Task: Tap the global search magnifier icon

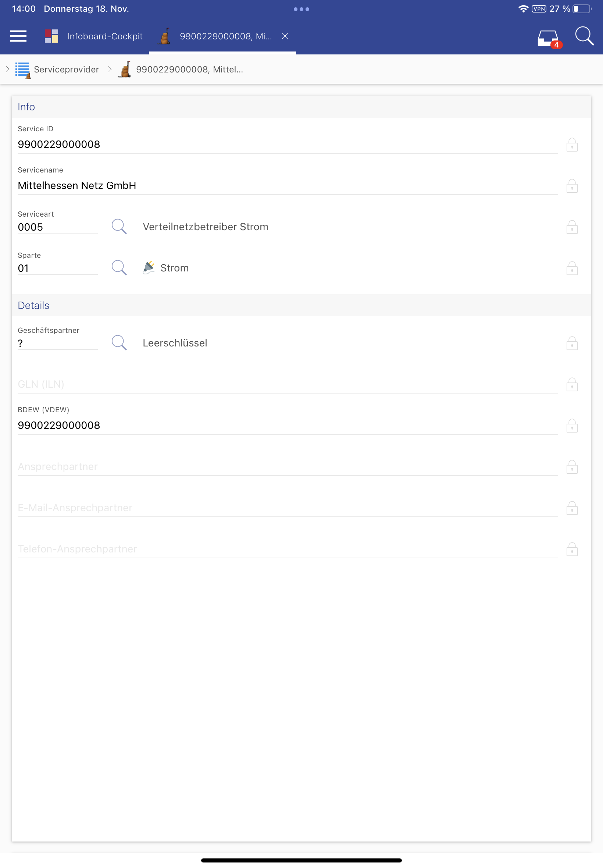Action: click(x=584, y=36)
